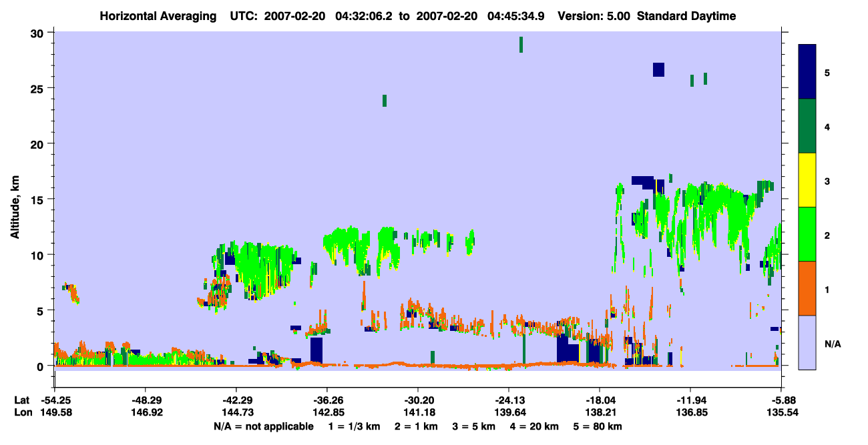Click the yellow color bar segment labeled 3
This screenshot has width=868, height=445.
pyautogui.click(x=807, y=180)
